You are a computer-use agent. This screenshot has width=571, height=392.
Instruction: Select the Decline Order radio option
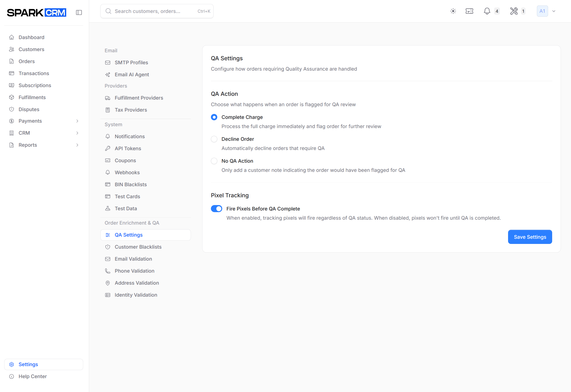(x=214, y=139)
